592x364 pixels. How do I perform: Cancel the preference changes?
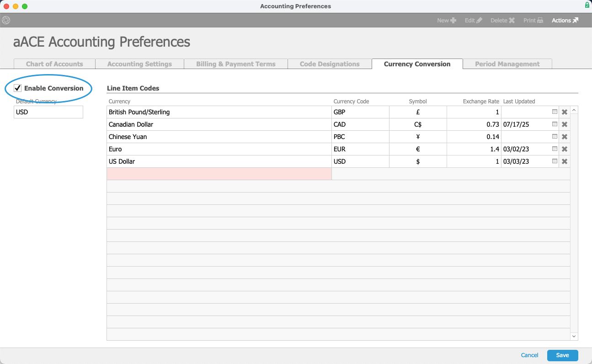[x=530, y=355]
